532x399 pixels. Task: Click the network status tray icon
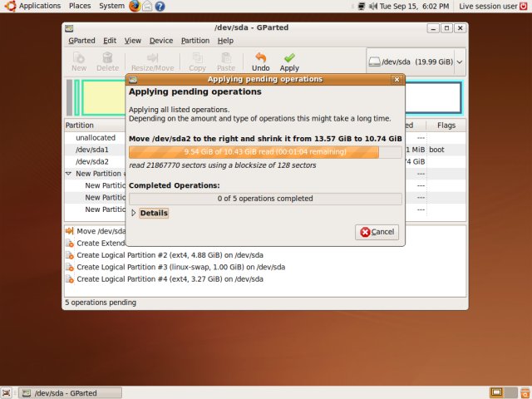[362, 6]
